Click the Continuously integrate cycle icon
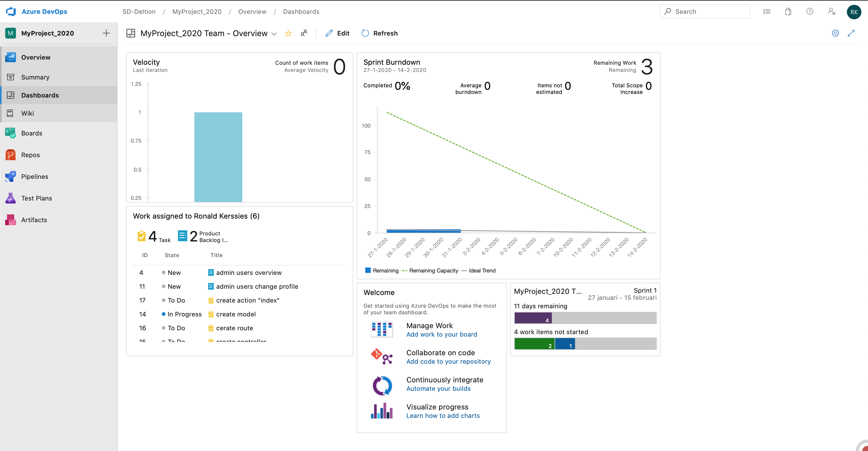868x451 pixels. (x=382, y=386)
